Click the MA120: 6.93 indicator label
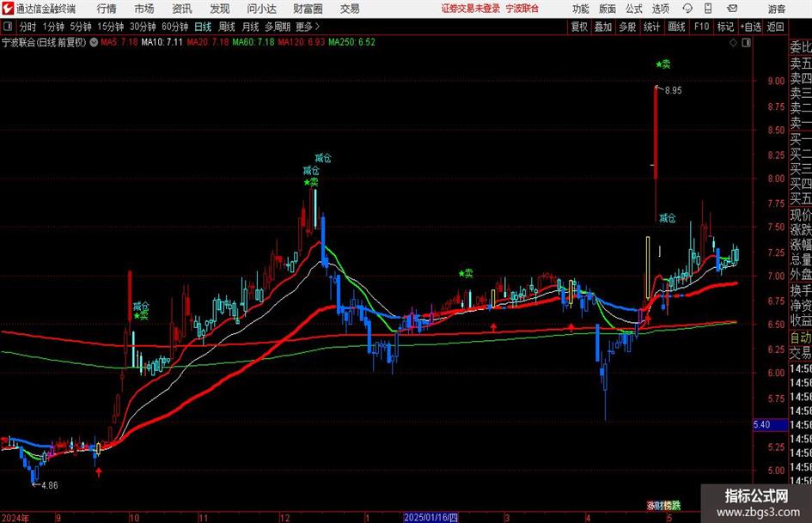The width and height of the screenshot is (812, 523). (302, 42)
